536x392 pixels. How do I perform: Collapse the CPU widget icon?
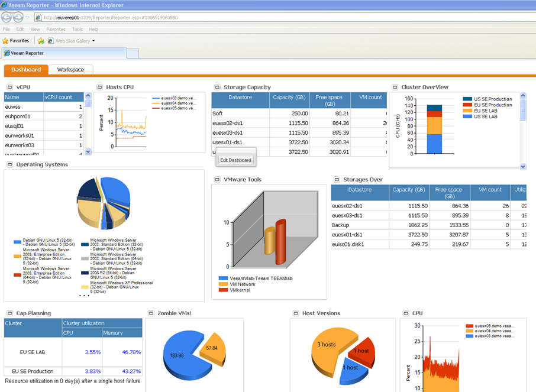coord(406,313)
